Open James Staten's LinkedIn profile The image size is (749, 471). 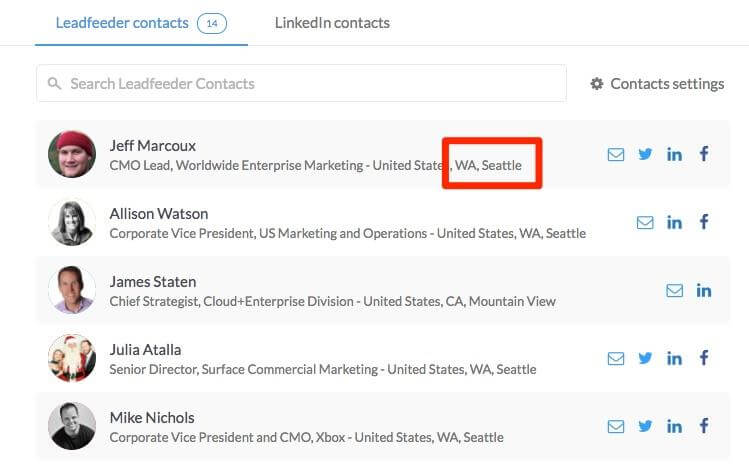click(704, 290)
